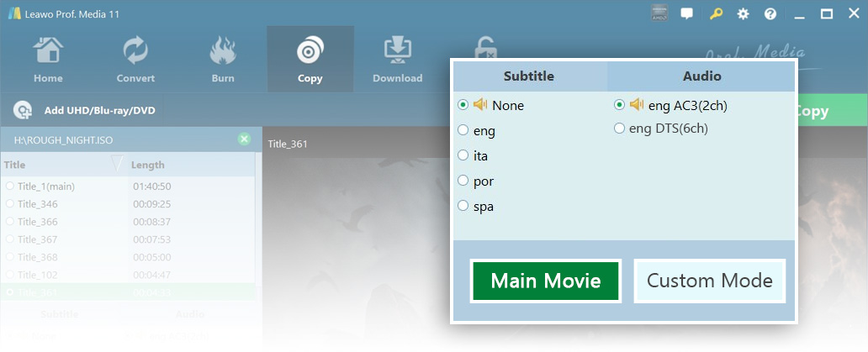Remove ROUGH_NIGHT.ISO with the green X
The width and height of the screenshot is (868, 352).
(x=244, y=139)
